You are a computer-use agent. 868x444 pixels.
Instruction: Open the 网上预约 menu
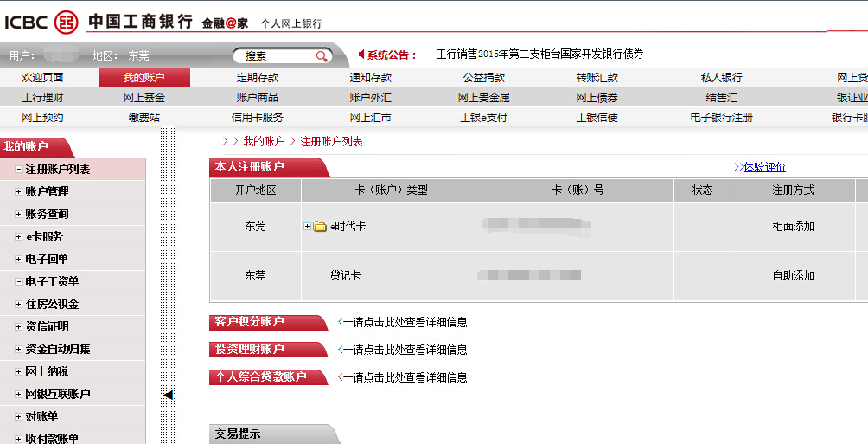click(x=42, y=118)
